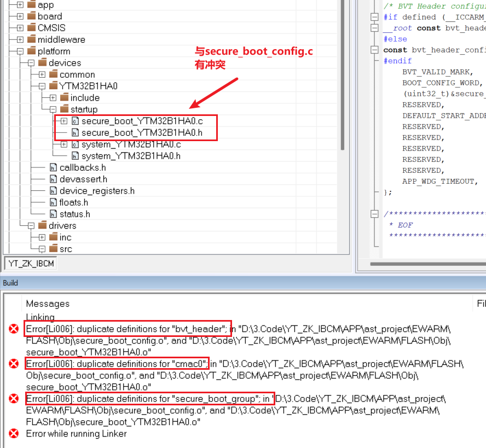Screen dimensions: 486x448
Task: Expand the board folder node
Action: point(20,16)
